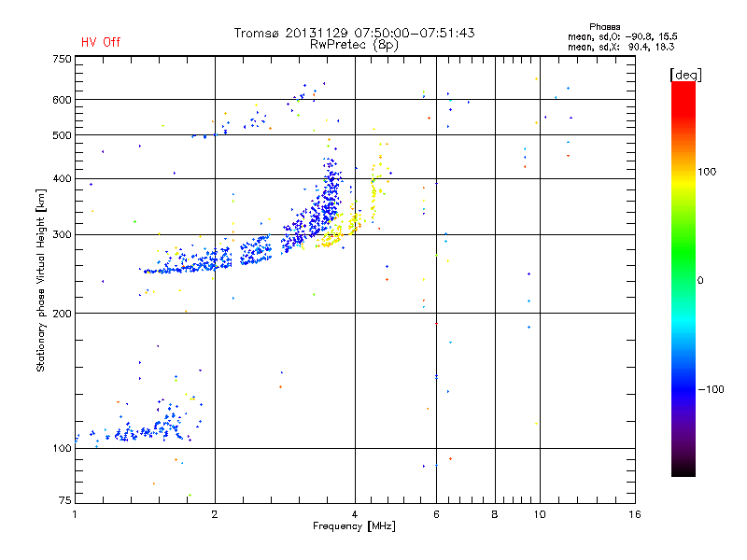Click the y-axis '100' label

tap(62, 449)
